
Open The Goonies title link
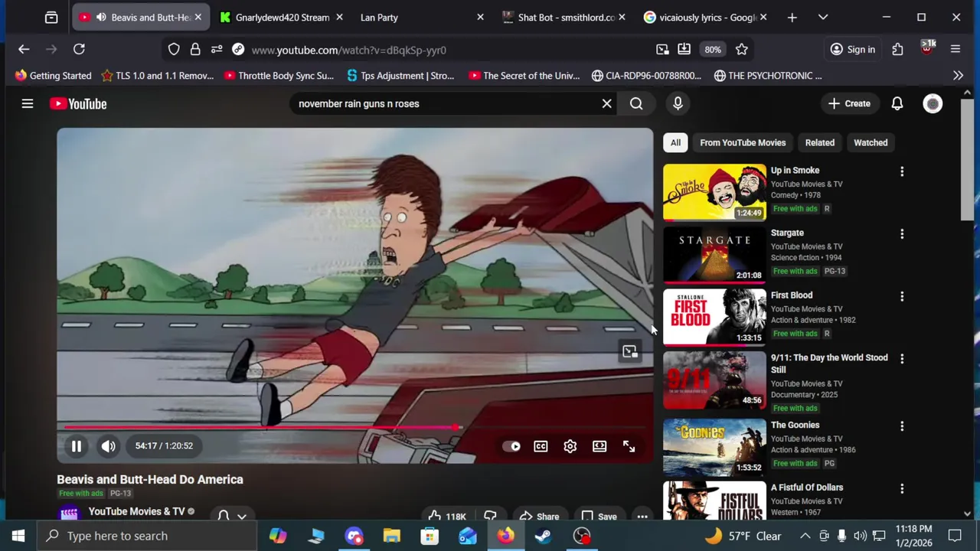pos(795,425)
